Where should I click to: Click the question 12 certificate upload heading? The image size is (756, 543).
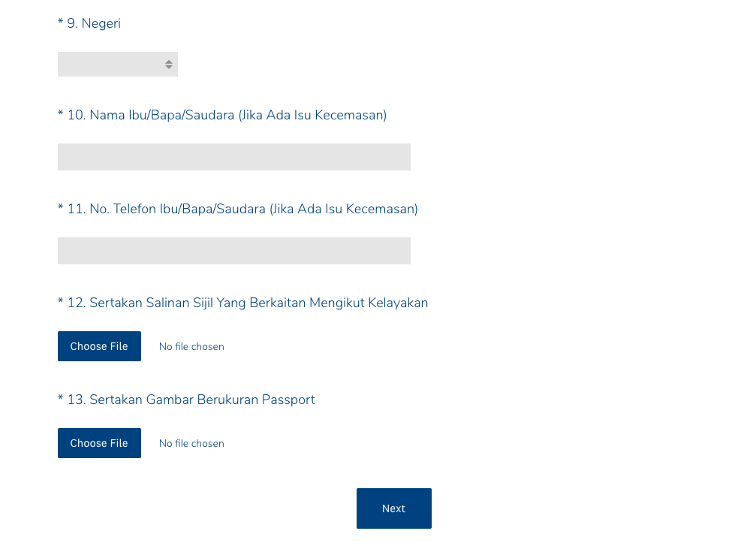(x=242, y=303)
